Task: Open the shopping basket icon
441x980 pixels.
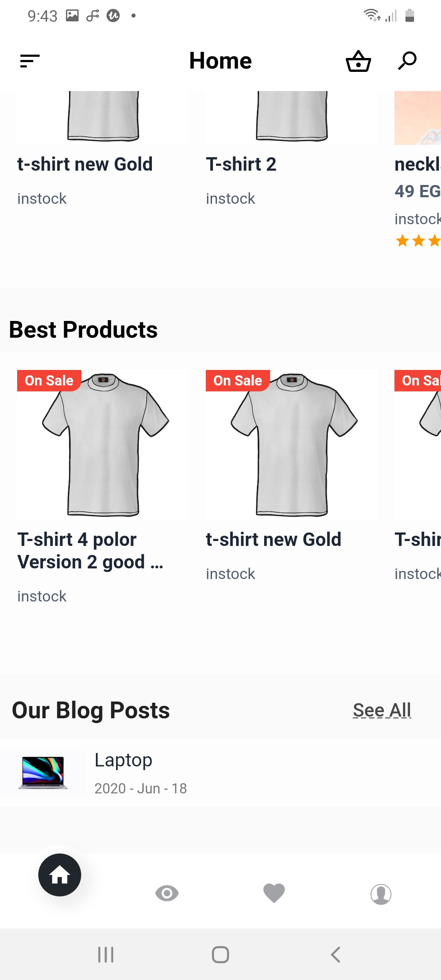Action: tap(358, 61)
